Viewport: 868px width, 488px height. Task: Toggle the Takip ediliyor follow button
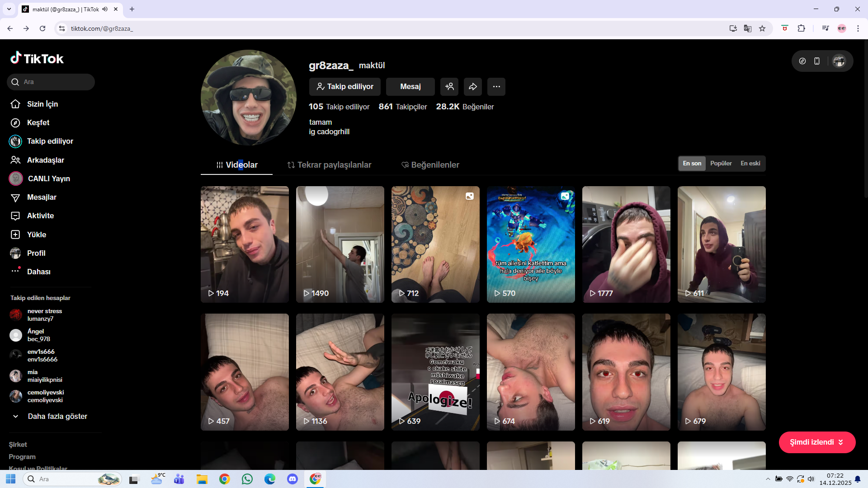coord(344,87)
